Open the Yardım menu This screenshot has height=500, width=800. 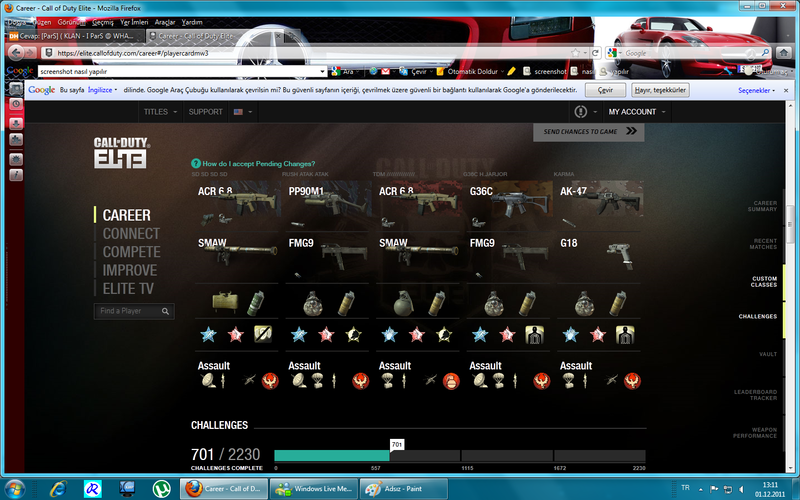tap(192, 22)
